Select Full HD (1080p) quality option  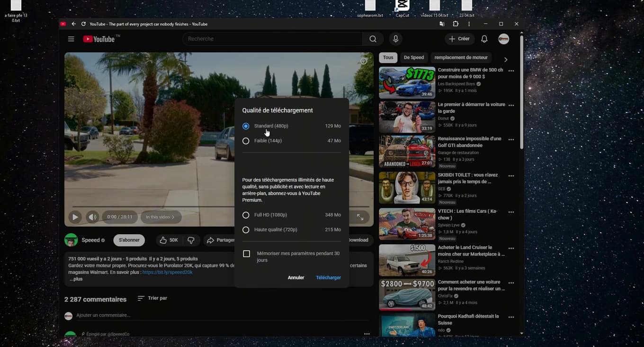[246, 215]
